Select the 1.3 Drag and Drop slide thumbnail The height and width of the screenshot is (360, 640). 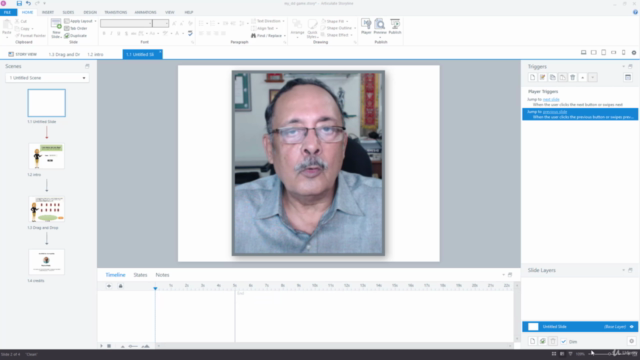47,209
